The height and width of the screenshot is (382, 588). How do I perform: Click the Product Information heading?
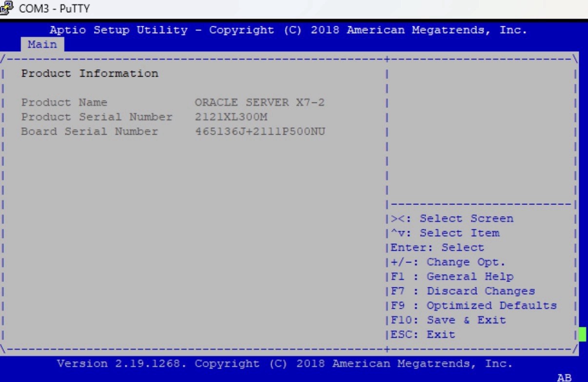(90, 74)
